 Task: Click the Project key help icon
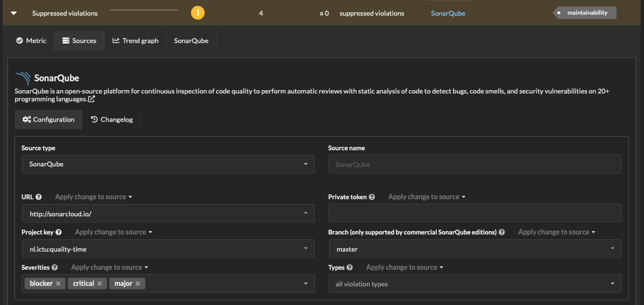(59, 232)
